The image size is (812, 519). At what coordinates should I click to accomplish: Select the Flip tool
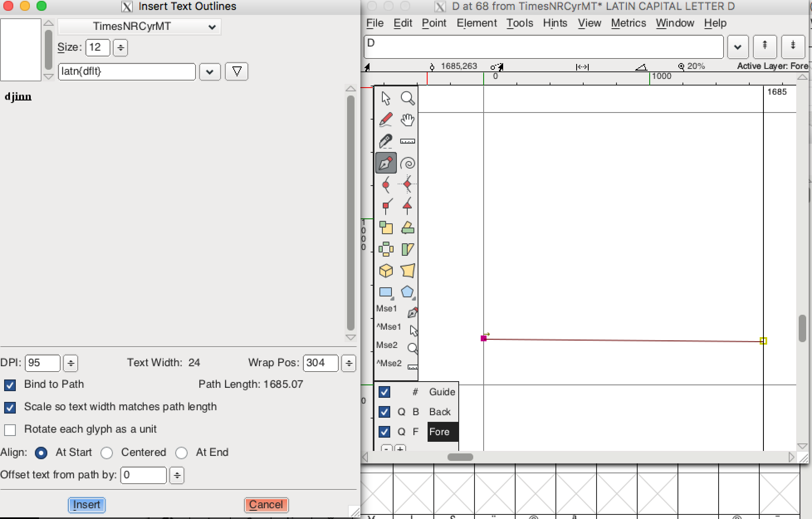pos(386,250)
